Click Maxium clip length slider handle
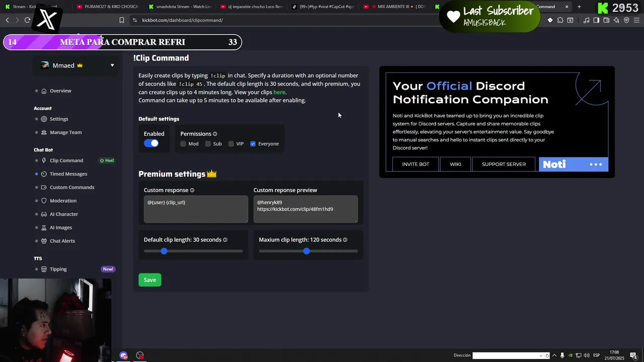This screenshot has width=644, height=362. pyautogui.click(x=307, y=251)
